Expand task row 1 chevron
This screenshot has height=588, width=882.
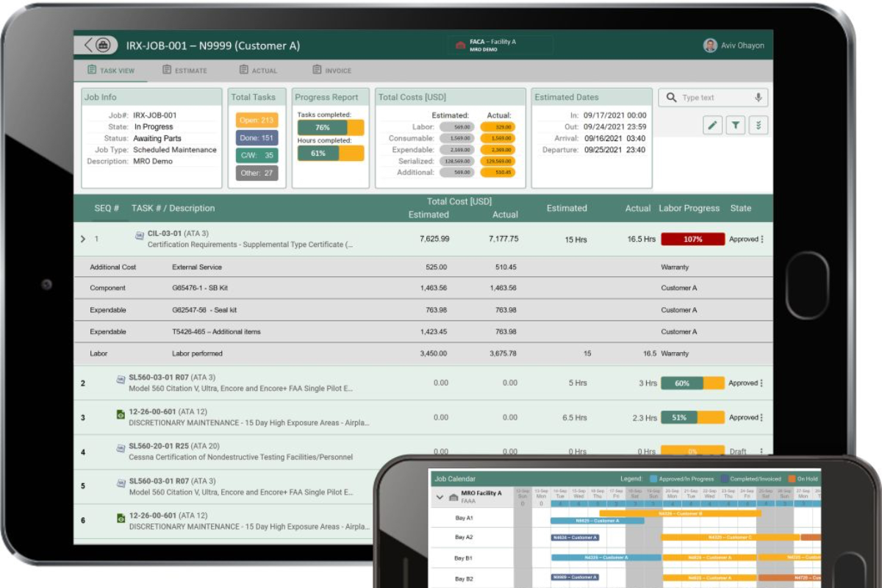(83, 239)
